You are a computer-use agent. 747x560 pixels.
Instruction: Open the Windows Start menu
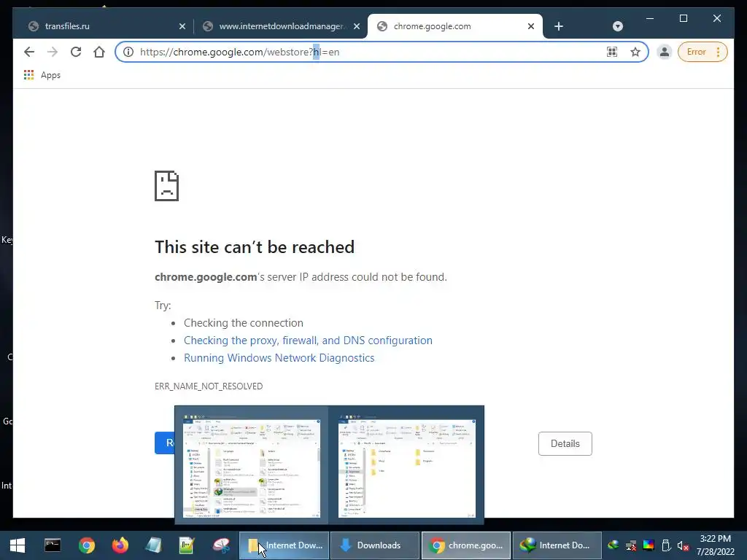[18, 545]
